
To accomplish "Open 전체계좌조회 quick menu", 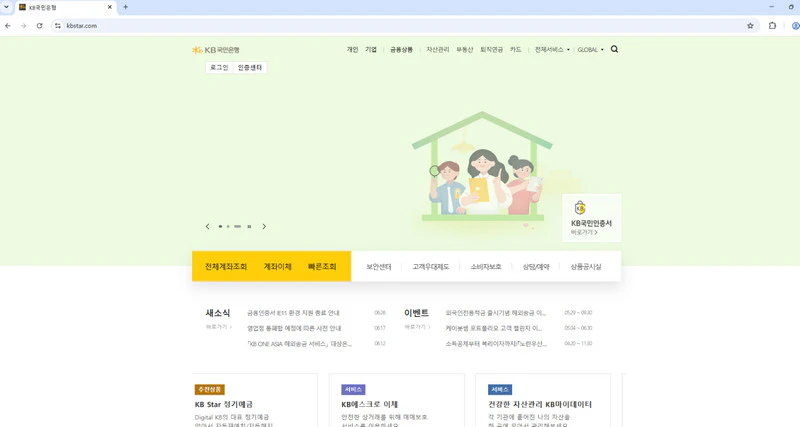I will 226,266.
